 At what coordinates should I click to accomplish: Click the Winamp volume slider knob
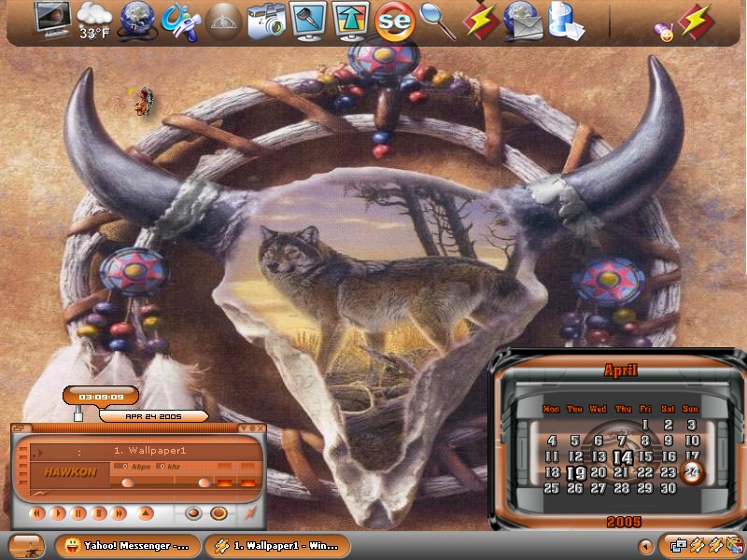(128, 483)
